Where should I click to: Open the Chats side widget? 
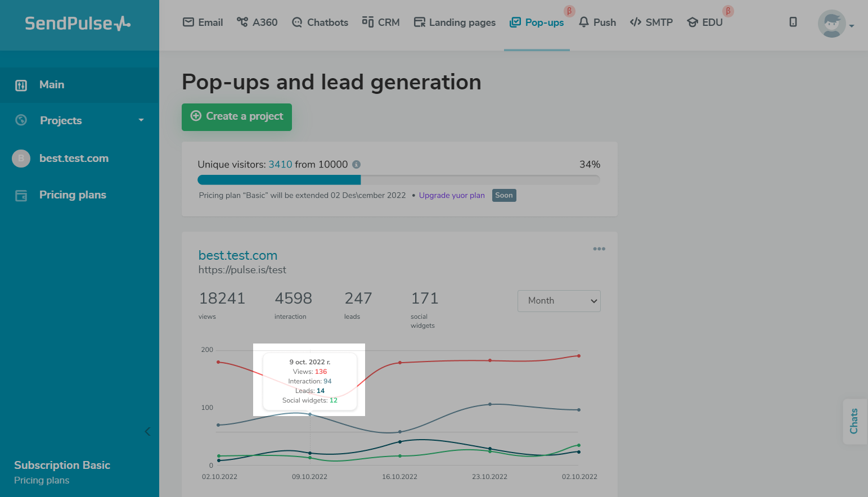(x=854, y=421)
